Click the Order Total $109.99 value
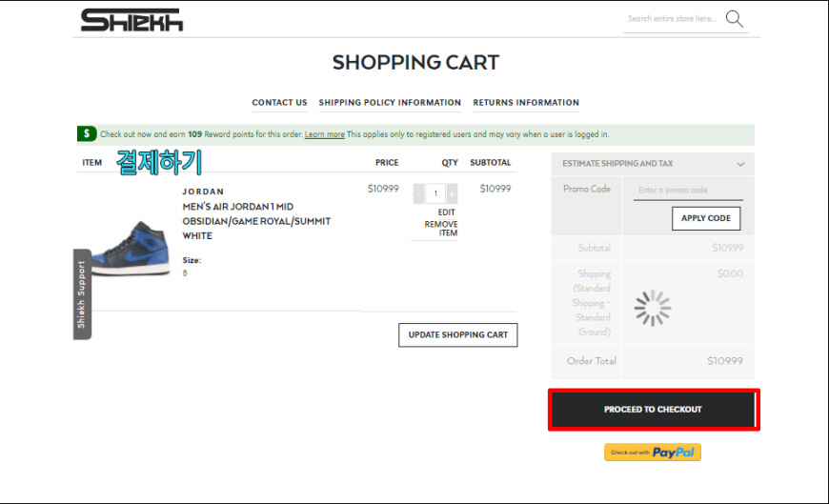Screen dimensions: 829x504 (725, 361)
